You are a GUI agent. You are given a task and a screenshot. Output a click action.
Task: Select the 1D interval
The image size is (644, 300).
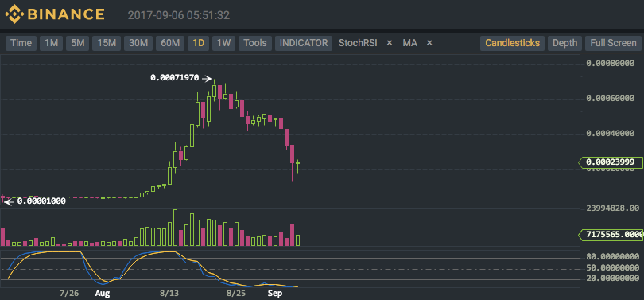click(x=199, y=43)
